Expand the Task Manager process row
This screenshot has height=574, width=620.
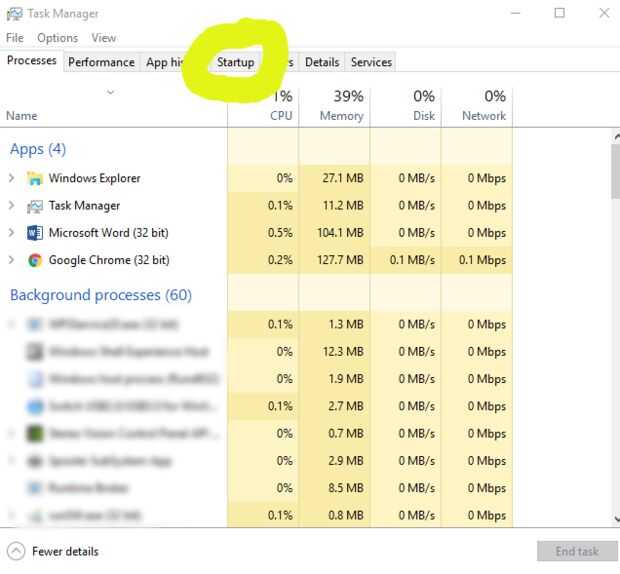[11, 206]
